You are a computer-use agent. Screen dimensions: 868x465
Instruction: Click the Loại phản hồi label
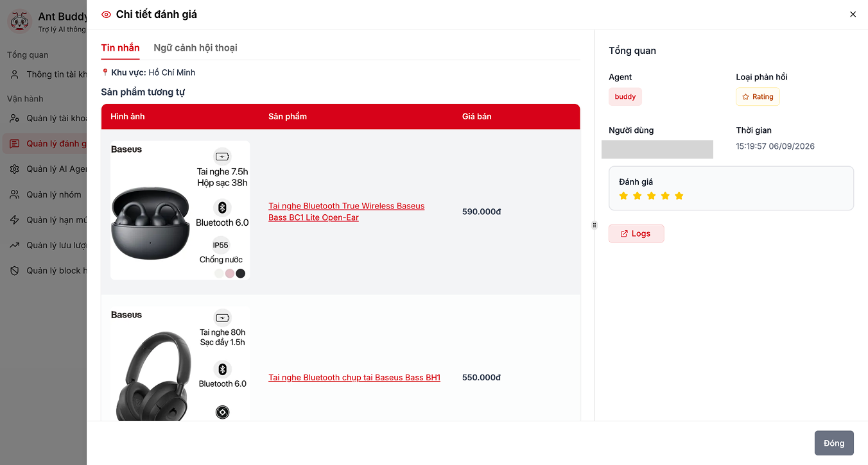[761, 77]
